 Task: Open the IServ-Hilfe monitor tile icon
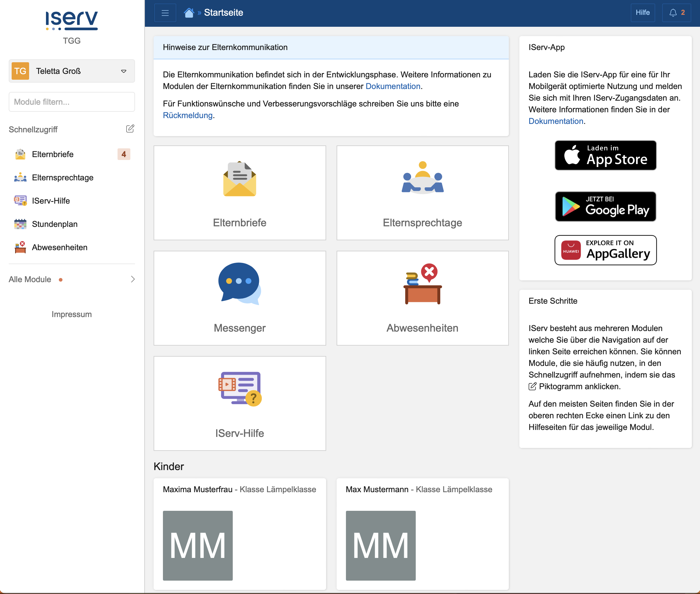click(x=239, y=389)
